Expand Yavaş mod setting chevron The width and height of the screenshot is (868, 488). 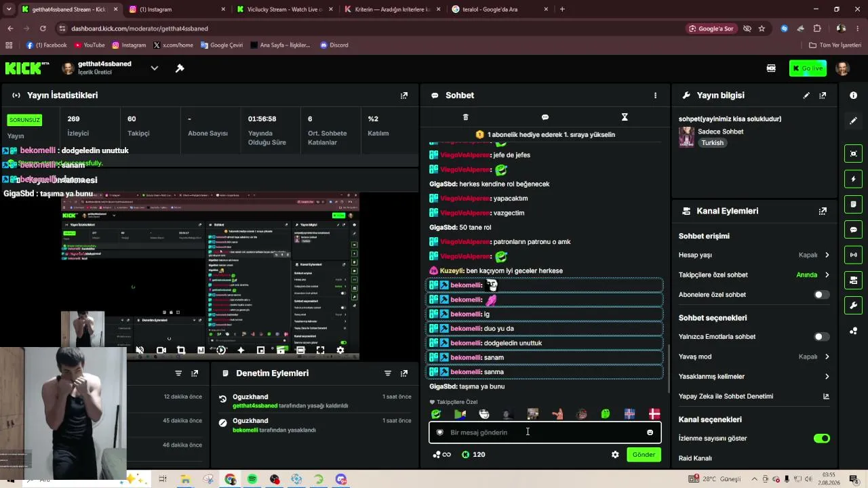tap(827, 357)
